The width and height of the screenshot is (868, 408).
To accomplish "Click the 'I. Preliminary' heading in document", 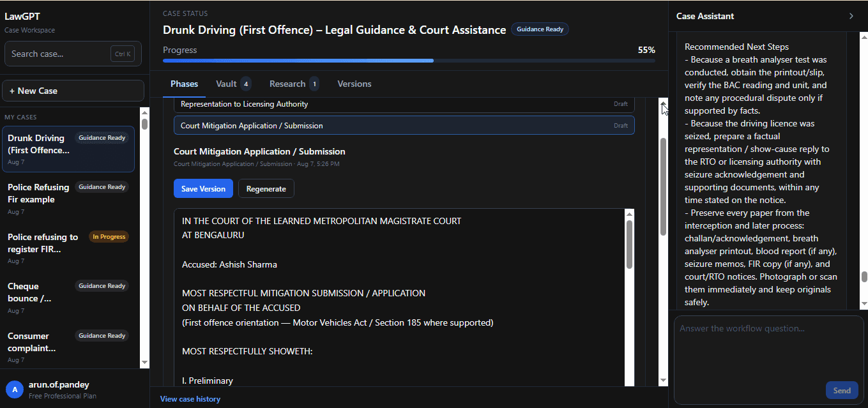I will coord(208,381).
